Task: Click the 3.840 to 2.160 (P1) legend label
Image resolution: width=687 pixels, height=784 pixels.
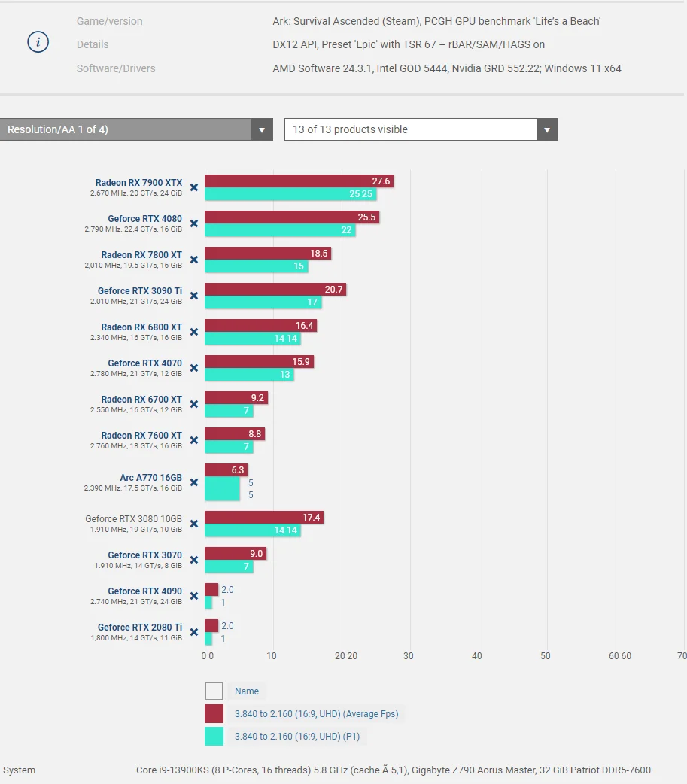Action: [x=297, y=736]
